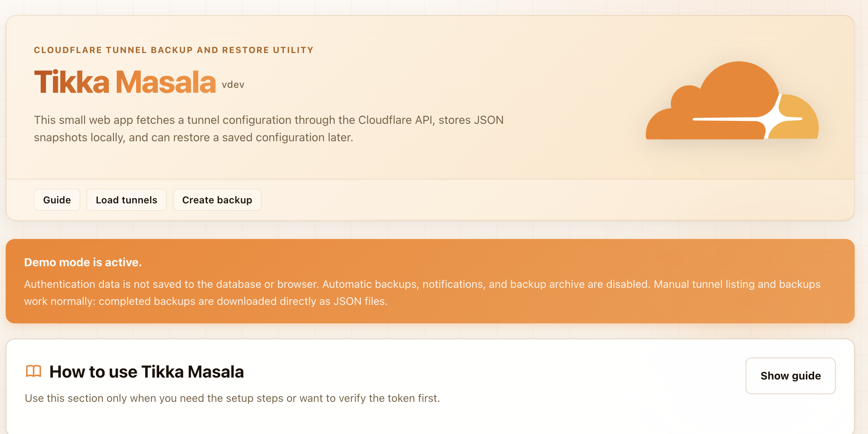Click the open book icon

pyautogui.click(x=33, y=372)
